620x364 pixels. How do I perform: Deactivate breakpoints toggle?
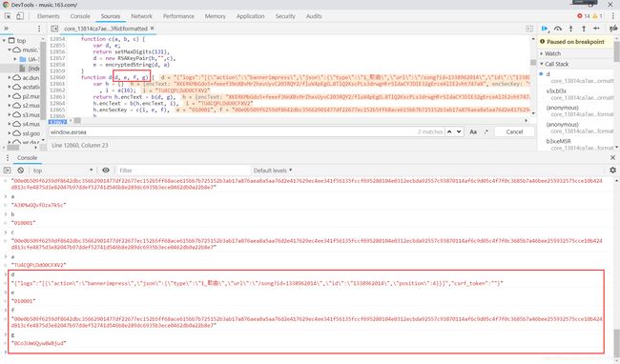(x=613, y=29)
